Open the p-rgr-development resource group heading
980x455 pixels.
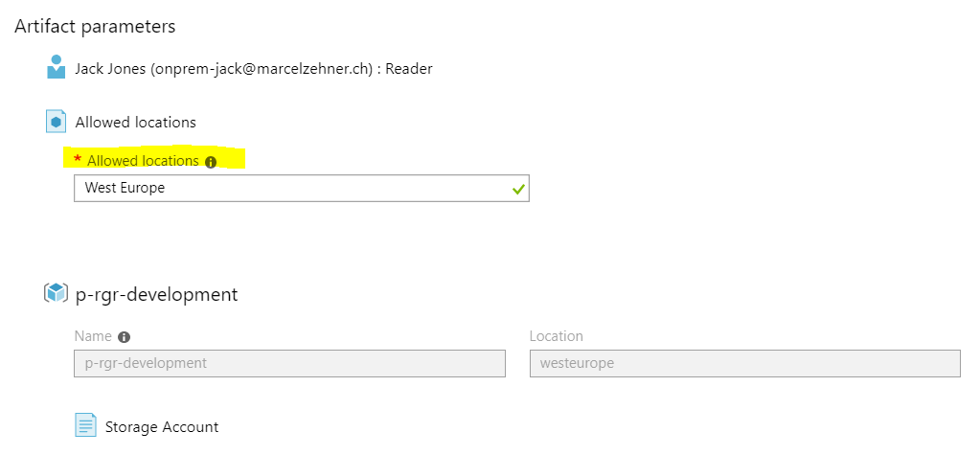point(156,294)
